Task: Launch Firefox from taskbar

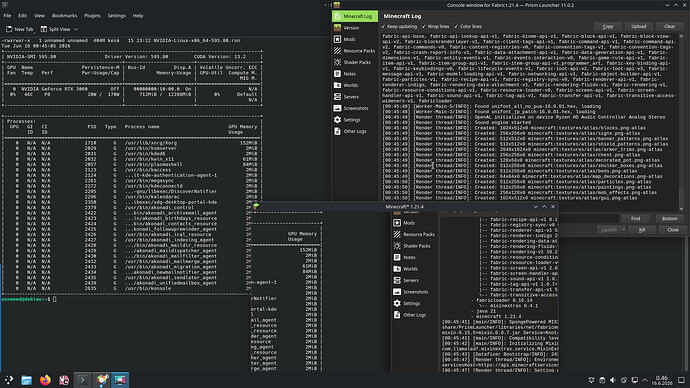Action: (45, 380)
